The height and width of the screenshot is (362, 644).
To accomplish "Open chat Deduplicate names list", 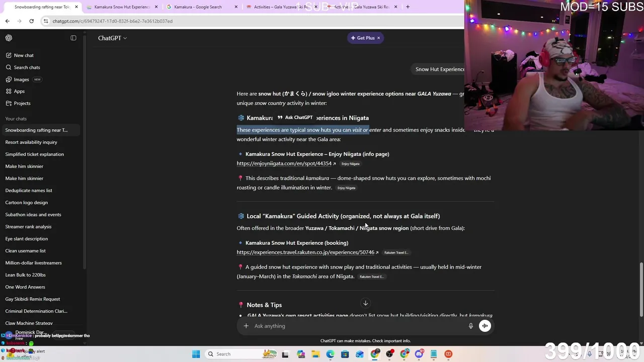I will pos(41,191).
